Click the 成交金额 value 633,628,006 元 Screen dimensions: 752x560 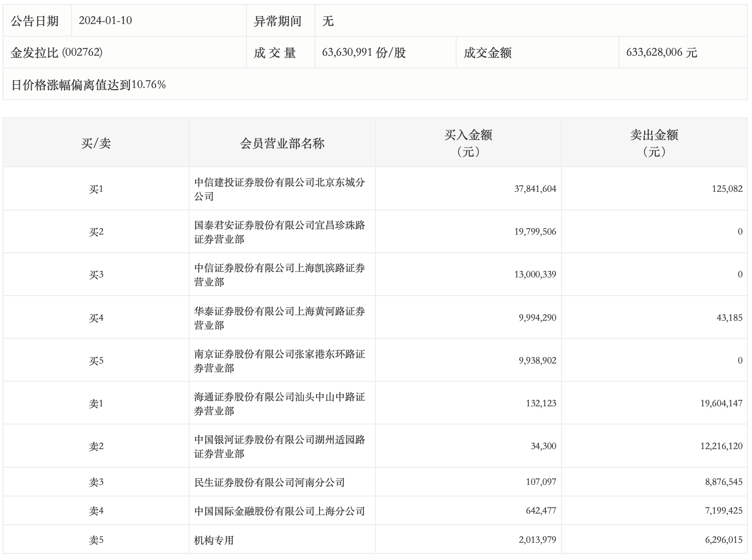click(x=661, y=52)
